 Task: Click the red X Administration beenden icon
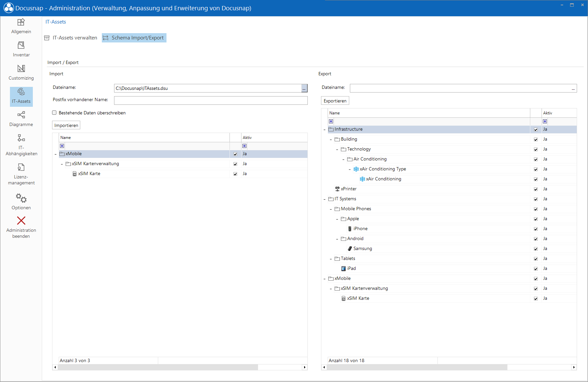click(x=21, y=221)
